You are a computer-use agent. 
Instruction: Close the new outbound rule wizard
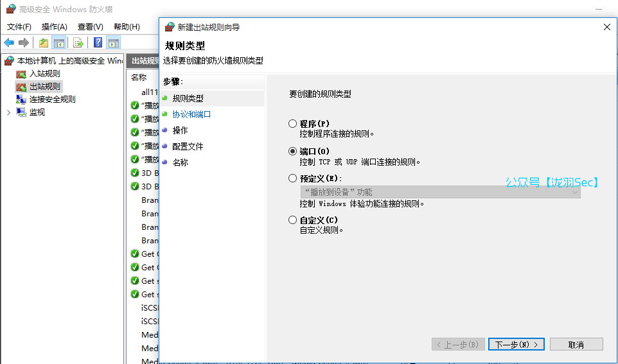606,27
